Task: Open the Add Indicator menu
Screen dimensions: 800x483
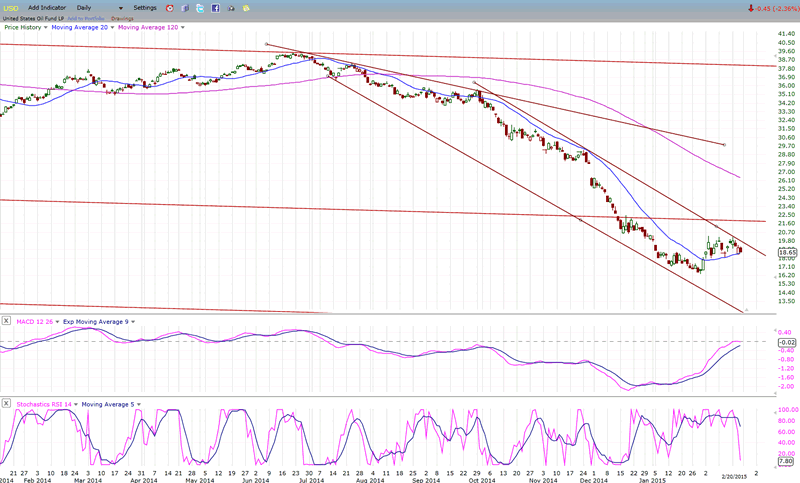Action: pos(46,7)
